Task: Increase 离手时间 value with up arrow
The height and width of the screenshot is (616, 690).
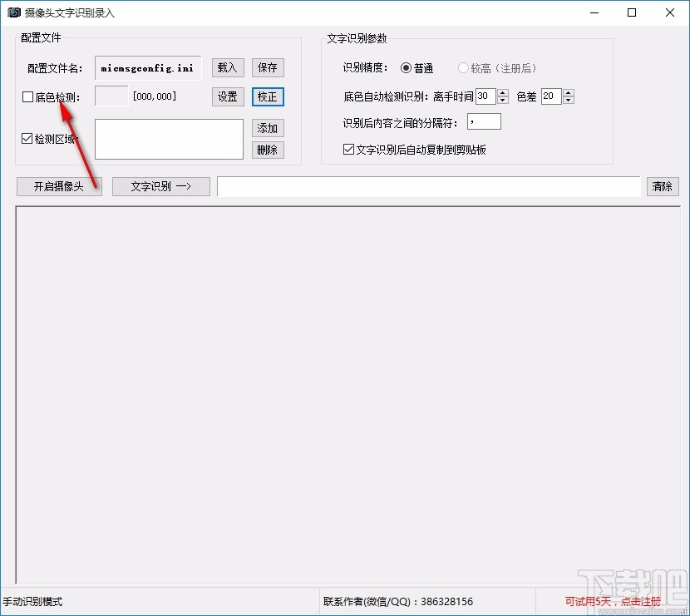Action: (x=501, y=91)
